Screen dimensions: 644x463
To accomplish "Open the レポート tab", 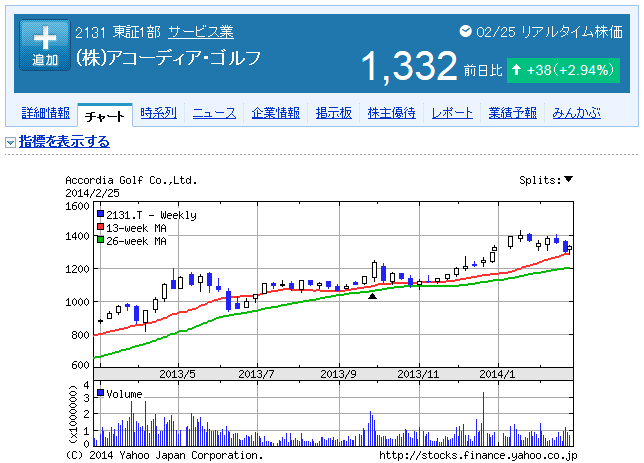I will tap(452, 113).
